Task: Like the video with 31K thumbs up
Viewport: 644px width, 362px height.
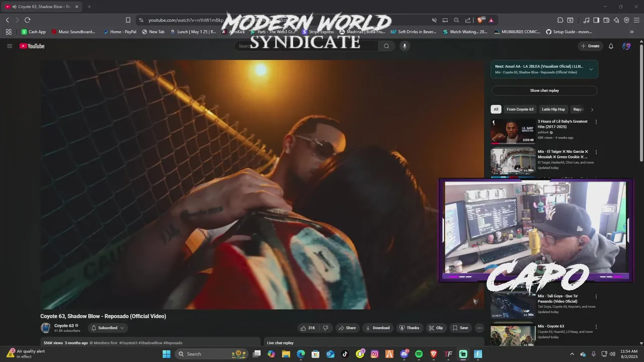Action: (308, 328)
